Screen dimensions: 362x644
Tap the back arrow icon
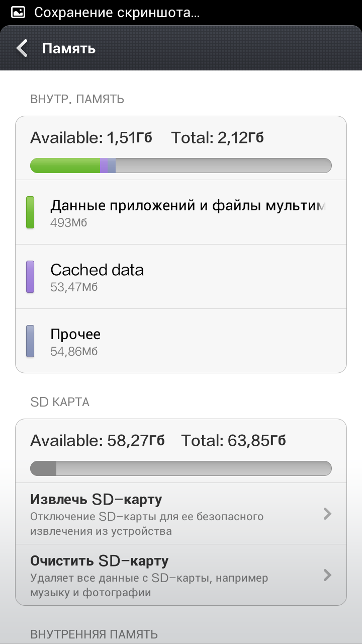(x=22, y=48)
